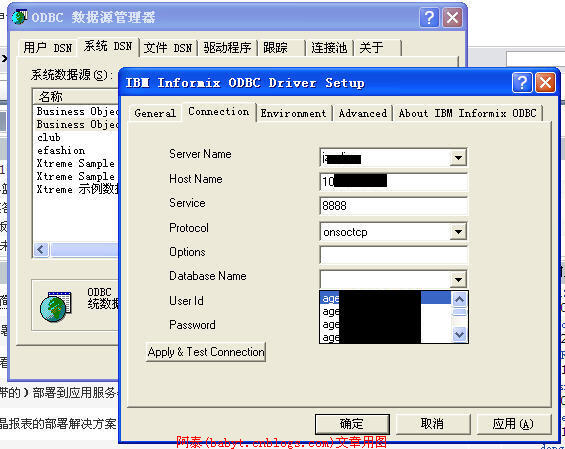The width and height of the screenshot is (565, 449).
Task: Select the Connection tab
Action: 219,112
